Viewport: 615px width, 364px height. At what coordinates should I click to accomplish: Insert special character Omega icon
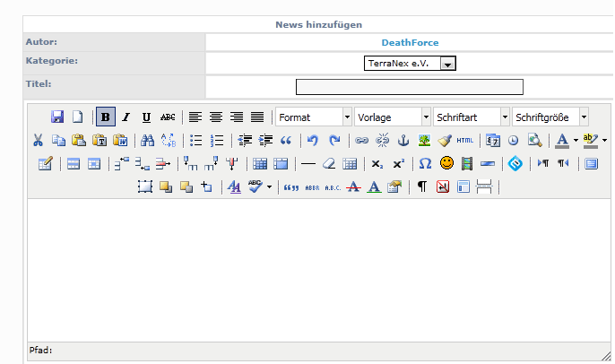tap(425, 163)
